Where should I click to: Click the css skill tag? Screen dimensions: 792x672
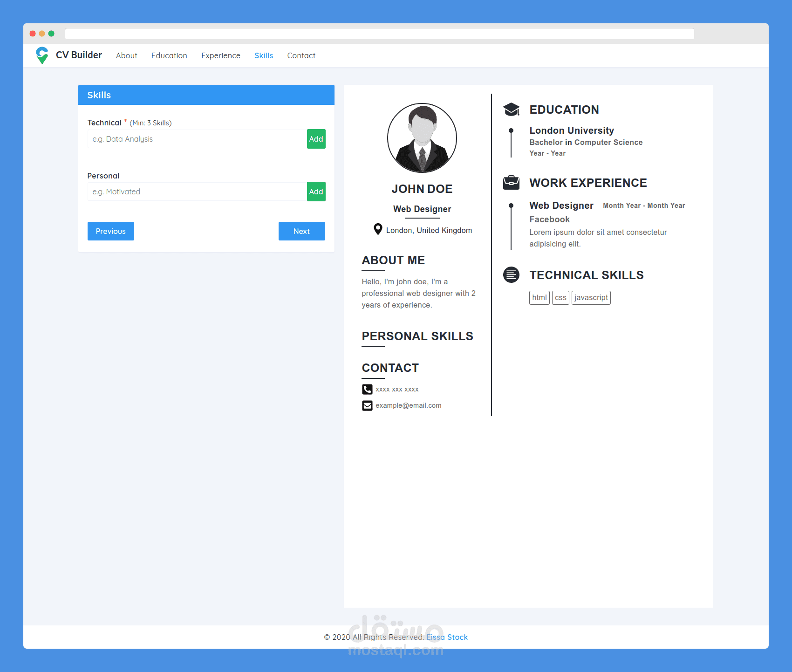coord(560,298)
